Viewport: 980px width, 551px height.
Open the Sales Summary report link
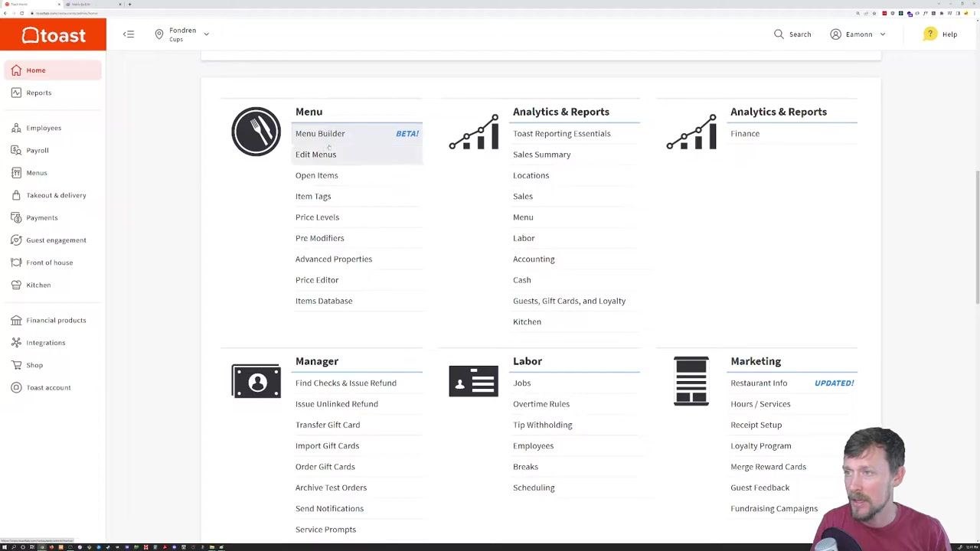pyautogui.click(x=541, y=155)
